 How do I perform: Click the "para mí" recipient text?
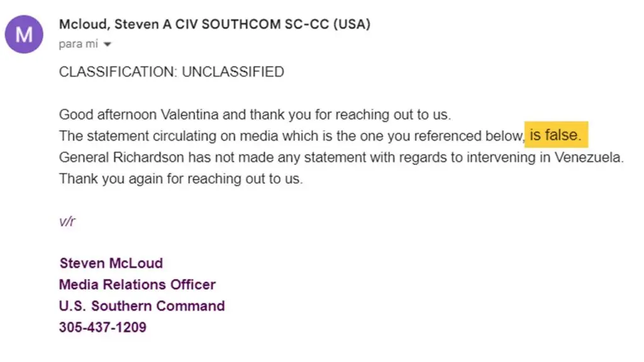(x=78, y=45)
